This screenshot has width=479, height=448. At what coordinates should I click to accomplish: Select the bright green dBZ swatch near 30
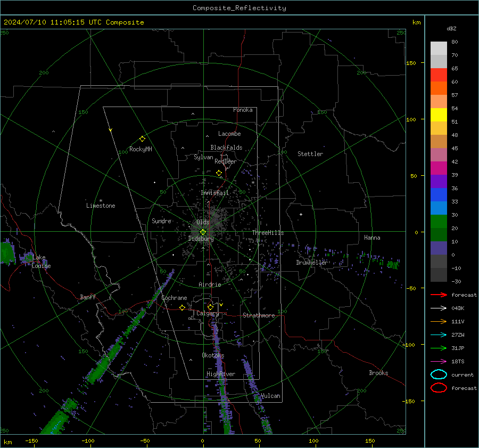pyautogui.click(x=439, y=222)
